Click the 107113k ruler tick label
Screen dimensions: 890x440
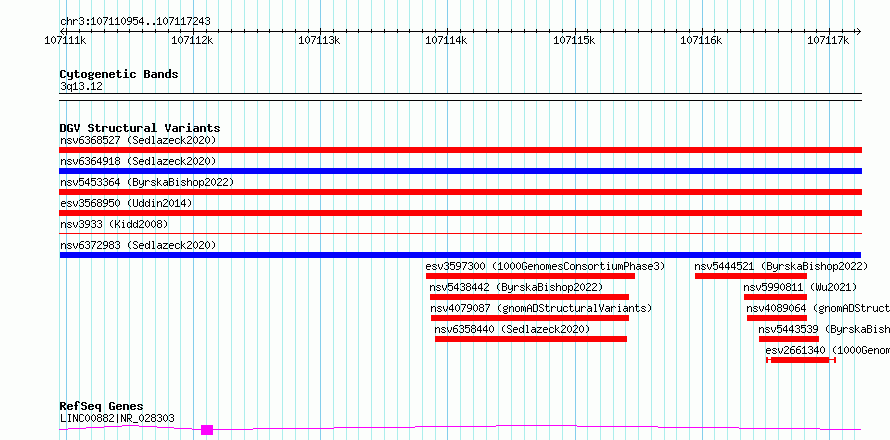[319, 40]
